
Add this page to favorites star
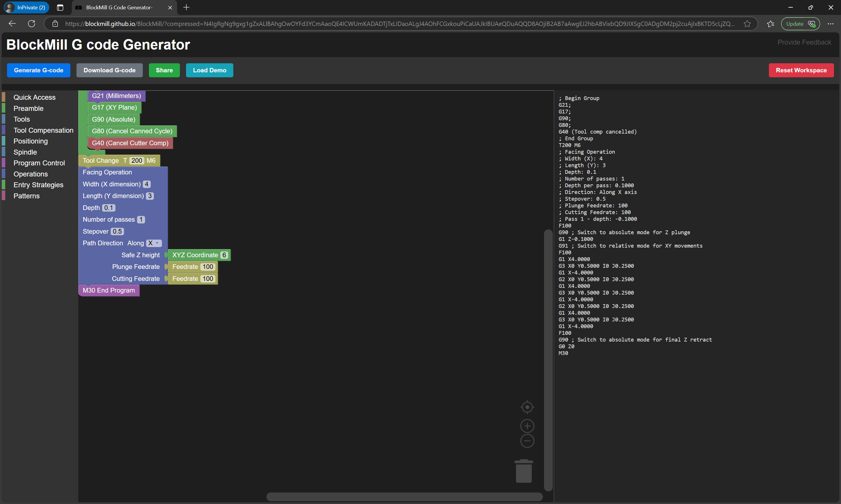747,24
